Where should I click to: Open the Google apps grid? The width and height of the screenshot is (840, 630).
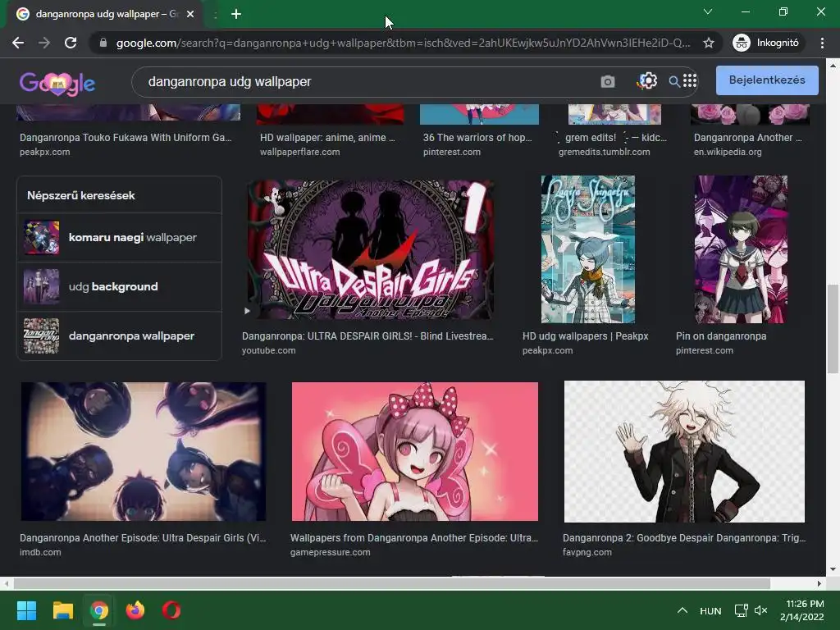[x=690, y=80]
